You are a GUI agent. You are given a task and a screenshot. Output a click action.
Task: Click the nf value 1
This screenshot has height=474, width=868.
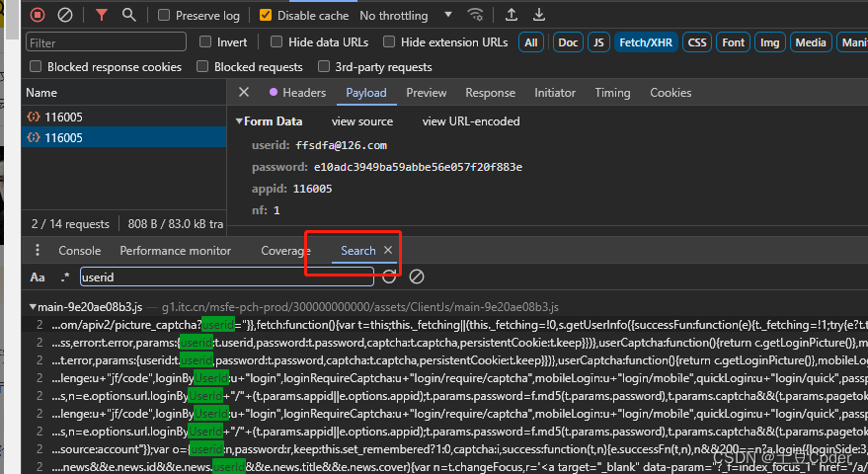pyautogui.click(x=276, y=210)
